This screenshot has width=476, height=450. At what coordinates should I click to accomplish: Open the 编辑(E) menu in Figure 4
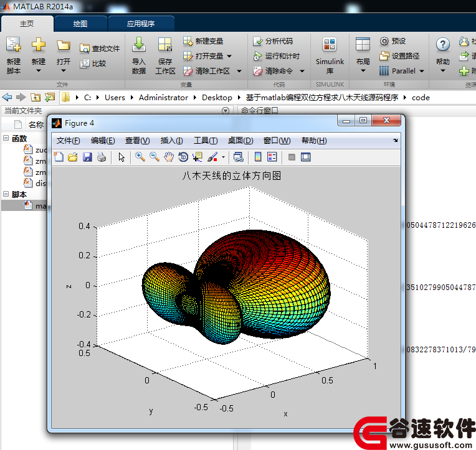103,141
